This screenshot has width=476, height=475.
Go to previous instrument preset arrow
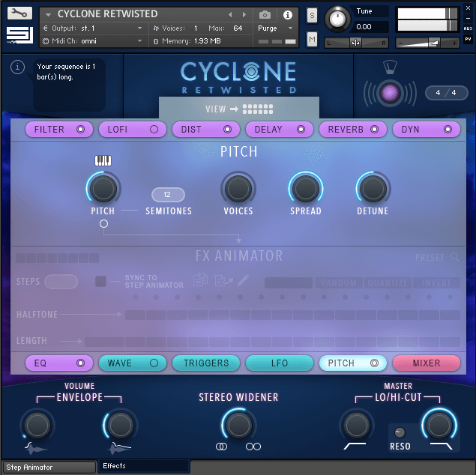click(230, 14)
